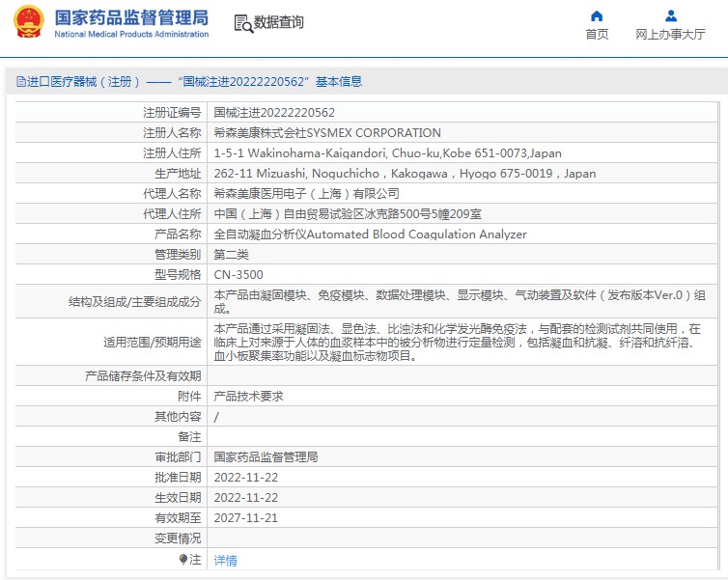728x580 pixels.
Task: Click the 首页 house icon
Action: 597,15
